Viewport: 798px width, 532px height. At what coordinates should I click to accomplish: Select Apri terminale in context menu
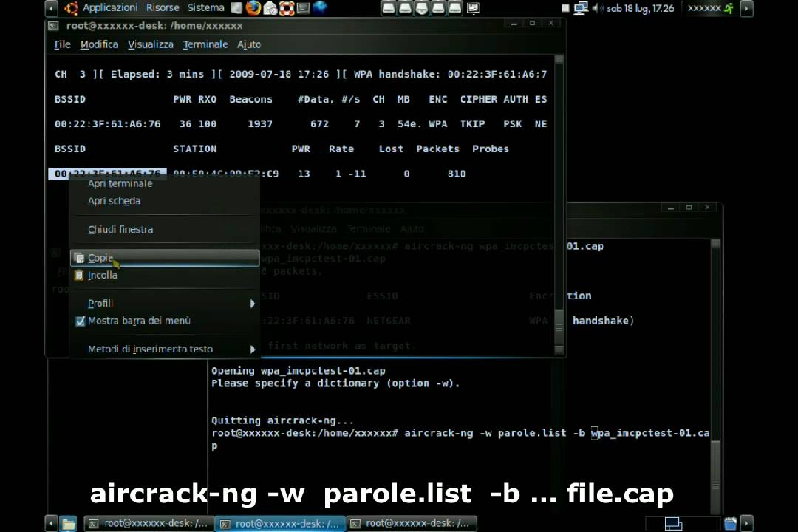pos(165,184)
